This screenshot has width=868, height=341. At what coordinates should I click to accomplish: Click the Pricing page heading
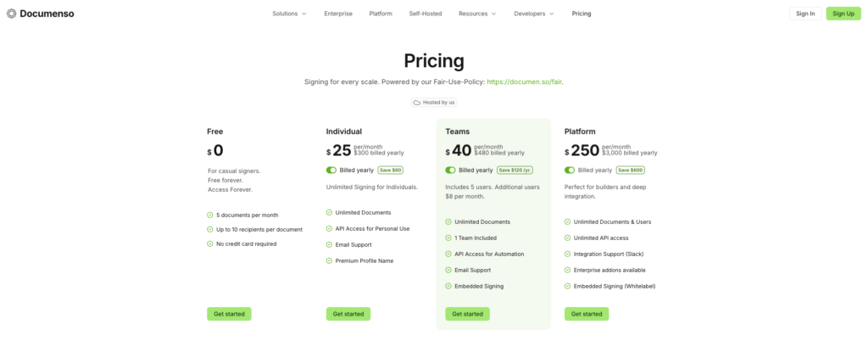[x=434, y=61]
